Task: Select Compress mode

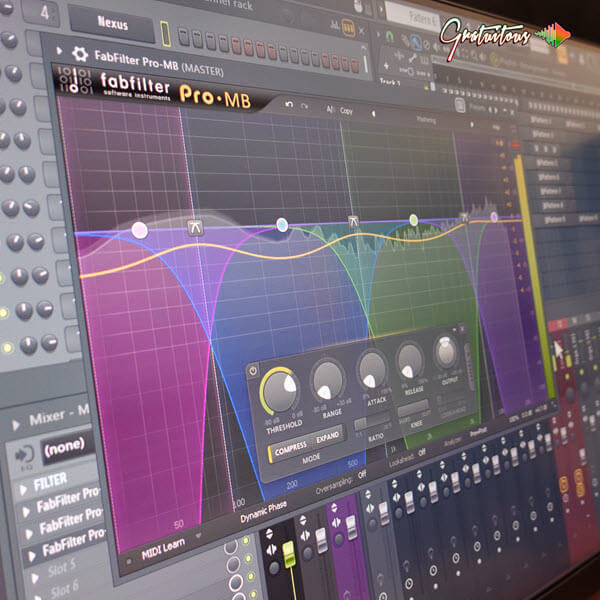Action: (290, 448)
